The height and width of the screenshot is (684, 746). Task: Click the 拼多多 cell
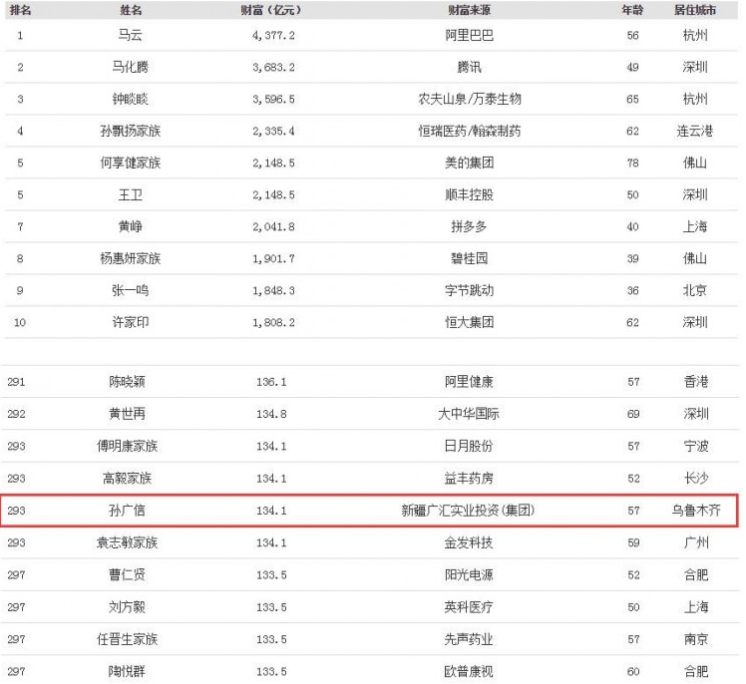(469, 226)
